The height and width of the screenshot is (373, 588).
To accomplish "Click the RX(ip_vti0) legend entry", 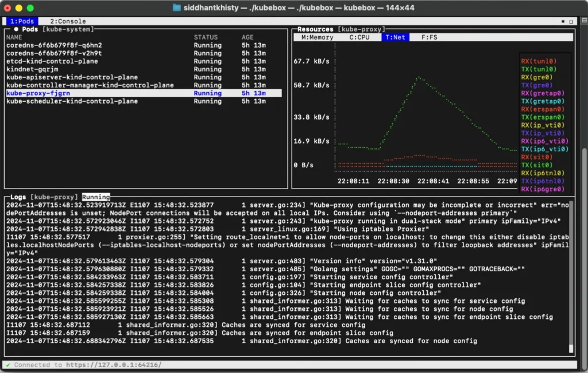I will pyautogui.click(x=543, y=125).
